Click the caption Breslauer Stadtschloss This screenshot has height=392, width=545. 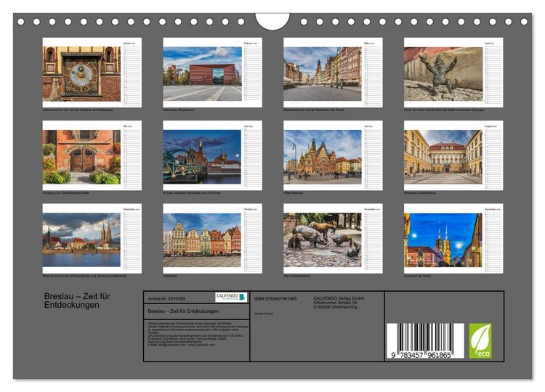(420, 192)
